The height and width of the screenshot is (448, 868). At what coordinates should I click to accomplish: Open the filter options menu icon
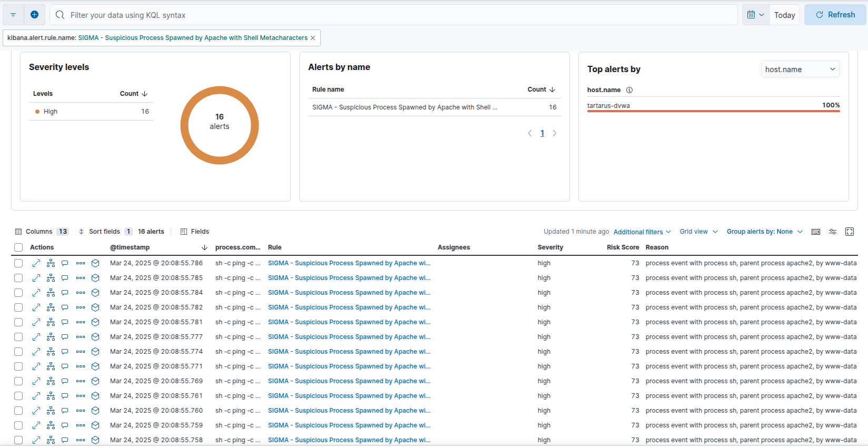13,15
